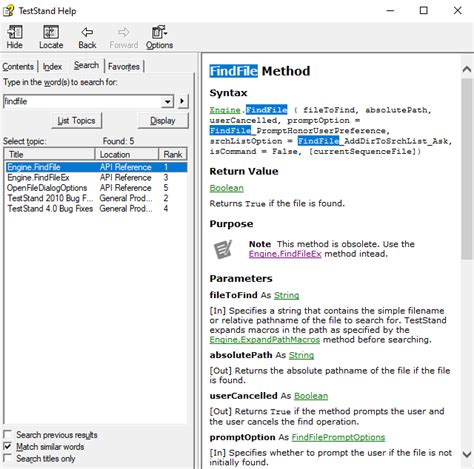Enable Search titles only checkbox
Image resolution: width=474 pixels, height=469 pixels.
[7, 458]
